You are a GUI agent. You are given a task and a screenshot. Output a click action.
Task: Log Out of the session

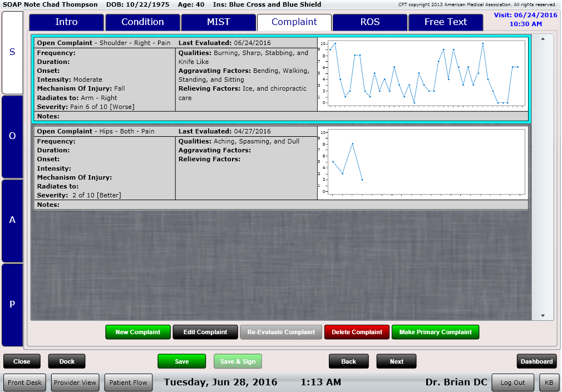512,382
